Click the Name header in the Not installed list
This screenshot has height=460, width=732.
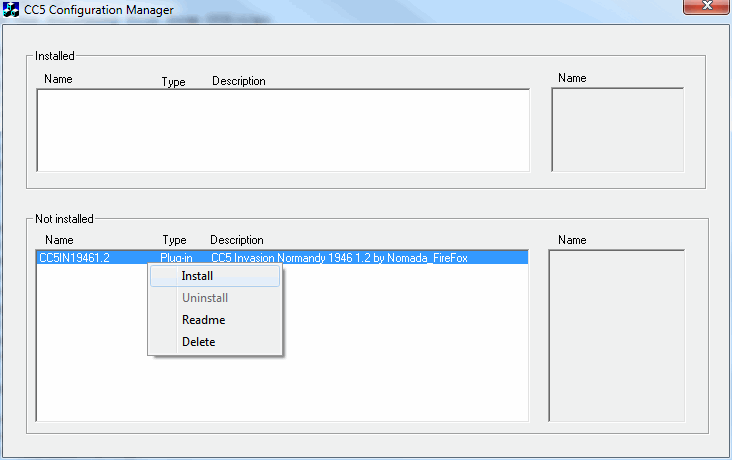click(59, 240)
